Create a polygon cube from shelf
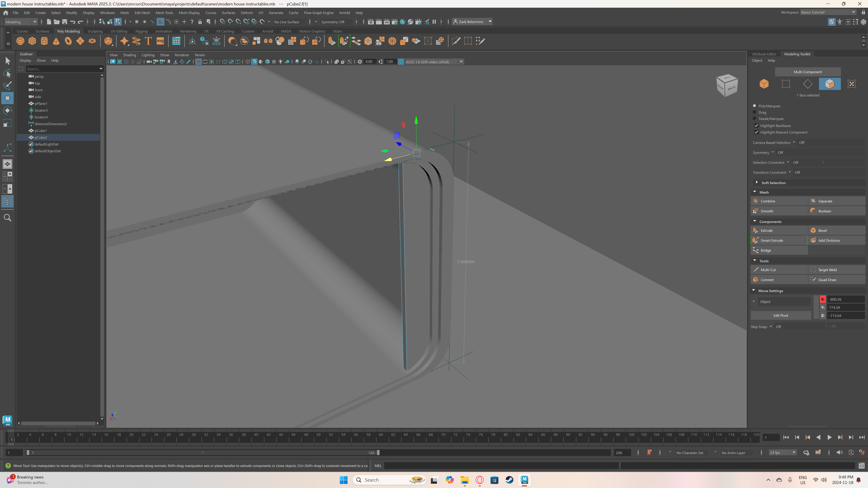Image resolution: width=868 pixels, height=488 pixels. 32,41
